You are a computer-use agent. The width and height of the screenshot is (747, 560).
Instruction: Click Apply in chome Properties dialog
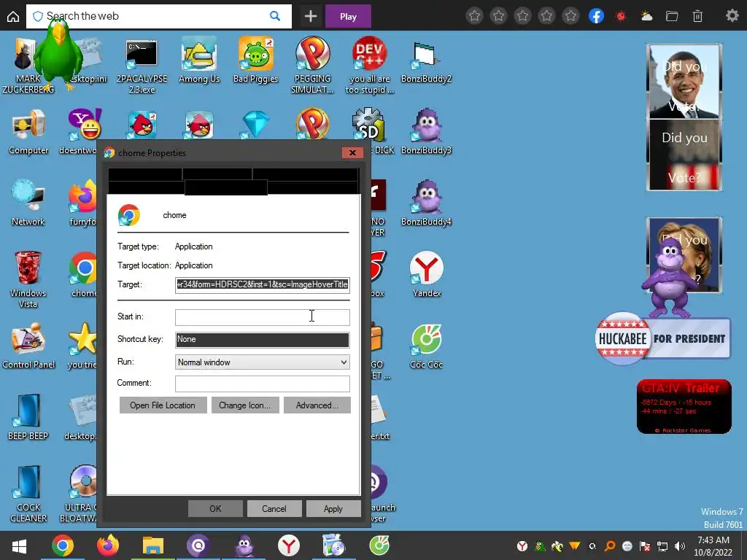(333, 508)
